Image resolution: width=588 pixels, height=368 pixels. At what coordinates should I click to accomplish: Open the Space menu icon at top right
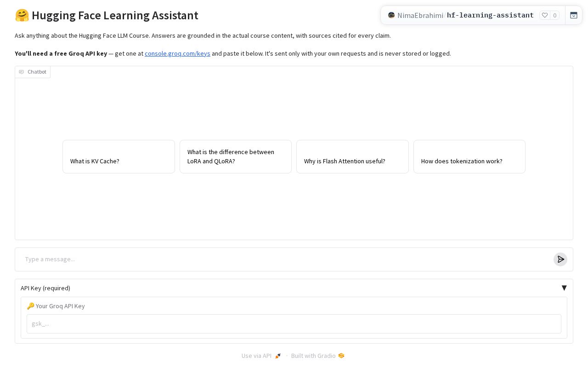(574, 15)
